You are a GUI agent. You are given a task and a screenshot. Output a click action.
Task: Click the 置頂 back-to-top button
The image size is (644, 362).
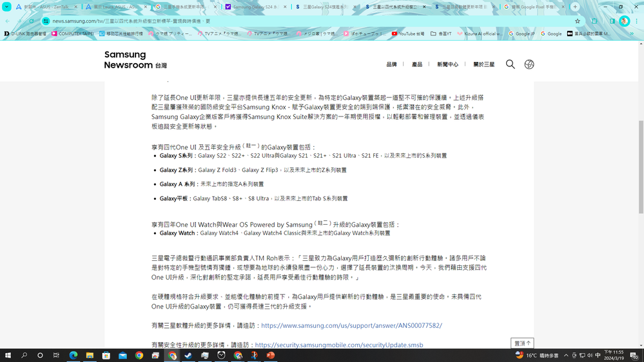[522, 343]
